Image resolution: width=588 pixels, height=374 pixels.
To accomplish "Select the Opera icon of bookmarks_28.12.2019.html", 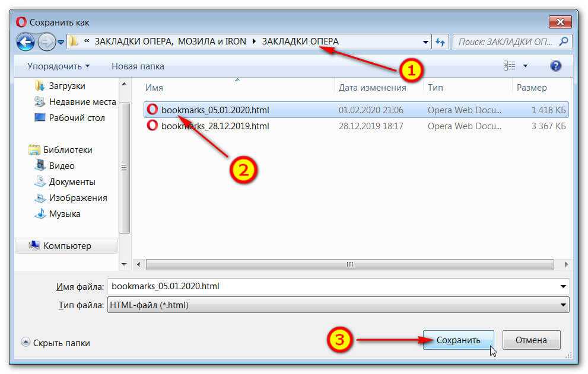I will point(152,126).
